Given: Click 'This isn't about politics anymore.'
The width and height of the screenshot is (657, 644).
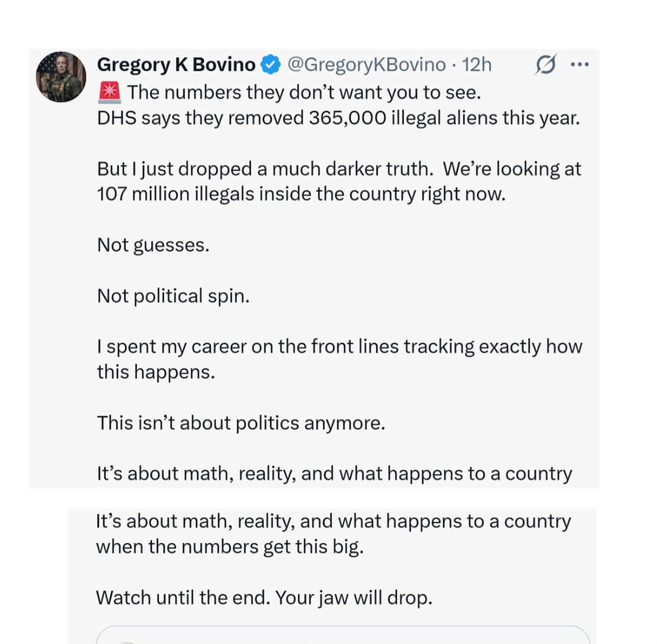Looking at the screenshot, I should tap(241, 423).
